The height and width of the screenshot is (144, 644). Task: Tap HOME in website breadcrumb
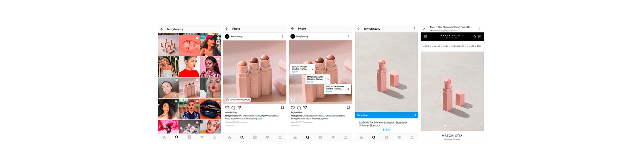(x=426, y=46)
